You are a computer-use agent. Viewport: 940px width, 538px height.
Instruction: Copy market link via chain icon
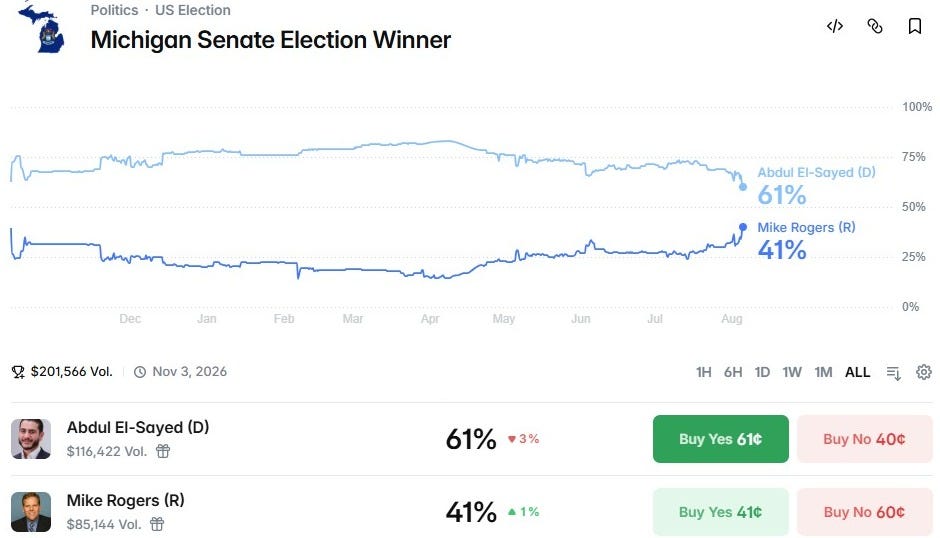coord(875,26)
